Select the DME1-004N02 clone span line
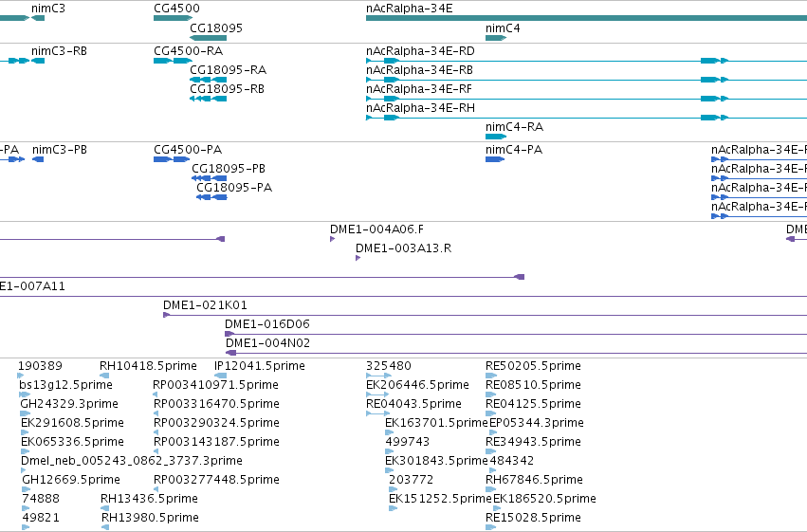The image size is (807, 532). click(x=516, y=353)
